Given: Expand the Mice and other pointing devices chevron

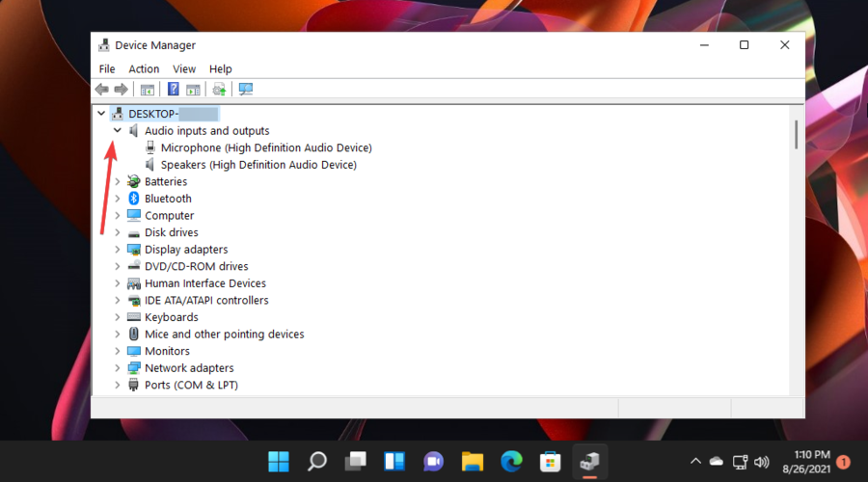Looking at the screenshot, I should [x=118, y=335].
